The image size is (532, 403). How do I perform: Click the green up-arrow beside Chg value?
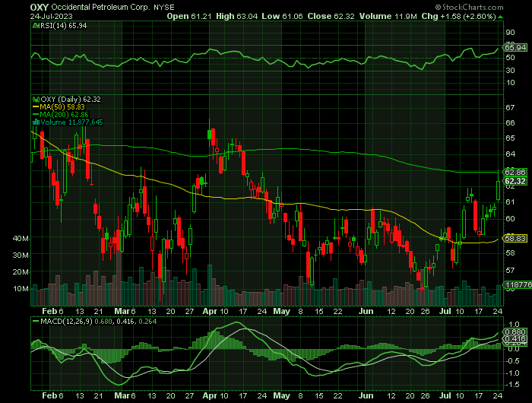(x=501, y=17)
